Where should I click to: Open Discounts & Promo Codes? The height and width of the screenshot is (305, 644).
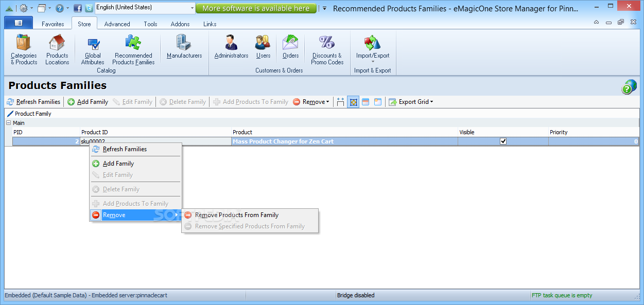[327, 50]
